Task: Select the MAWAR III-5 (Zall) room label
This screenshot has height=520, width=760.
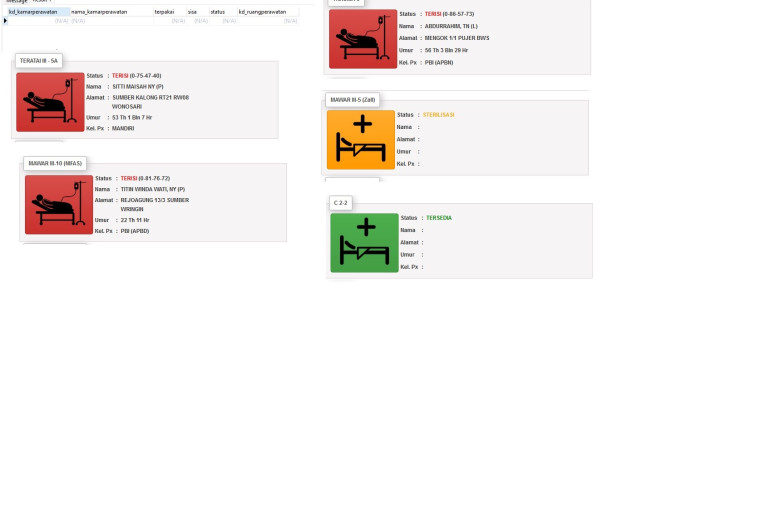Action: [353, 100]
